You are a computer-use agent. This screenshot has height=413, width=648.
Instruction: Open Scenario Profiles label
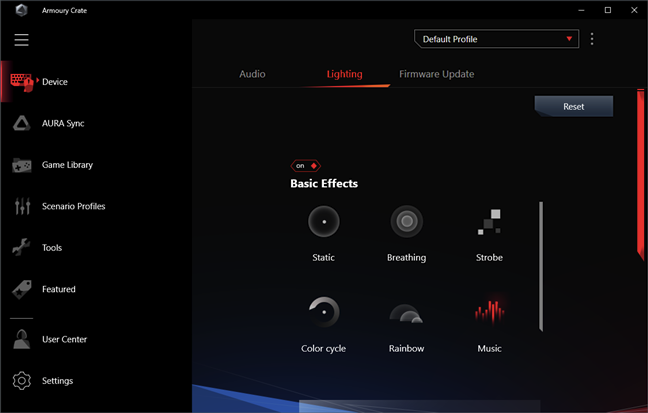tap(74, 206)
